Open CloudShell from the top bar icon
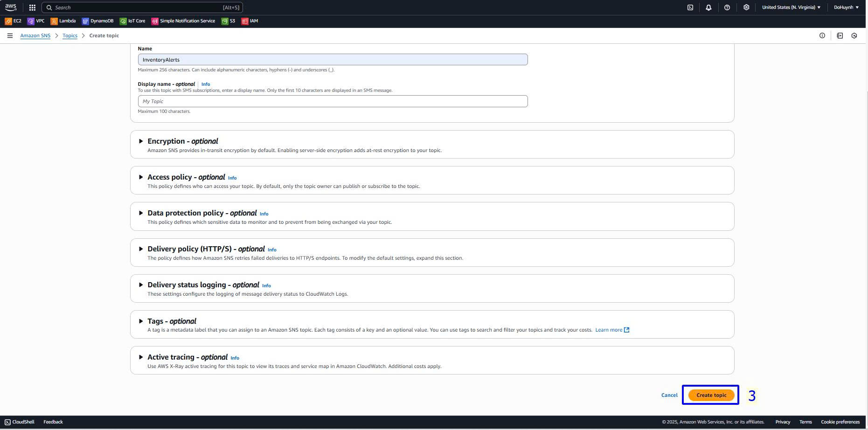Image resolution: width=868 pixels, height=430 pixels. 690,7
